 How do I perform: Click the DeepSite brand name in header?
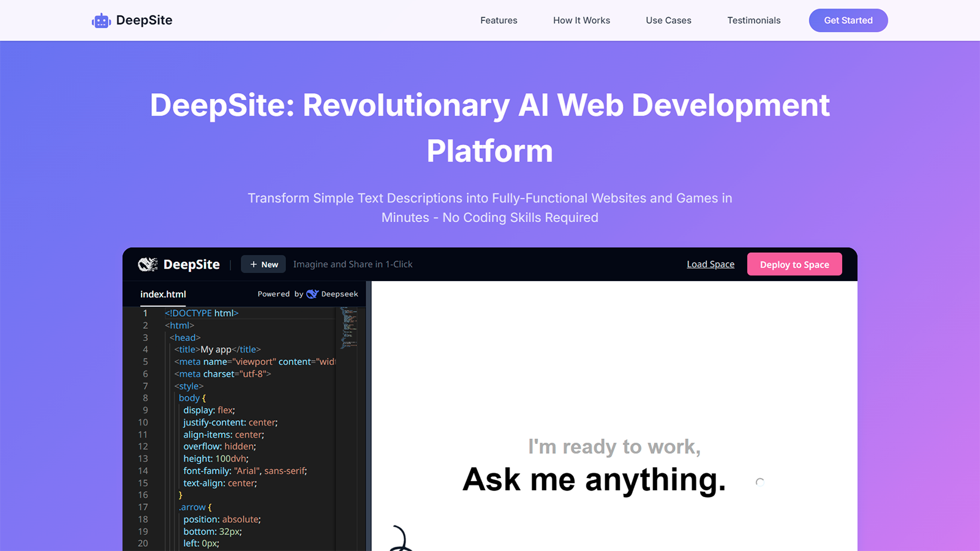(x=144, y=20)
